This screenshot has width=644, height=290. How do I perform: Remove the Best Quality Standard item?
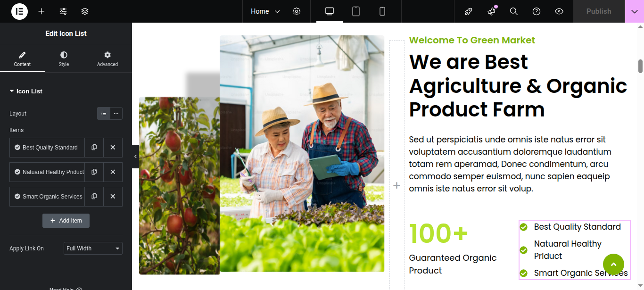click(113, 148)
